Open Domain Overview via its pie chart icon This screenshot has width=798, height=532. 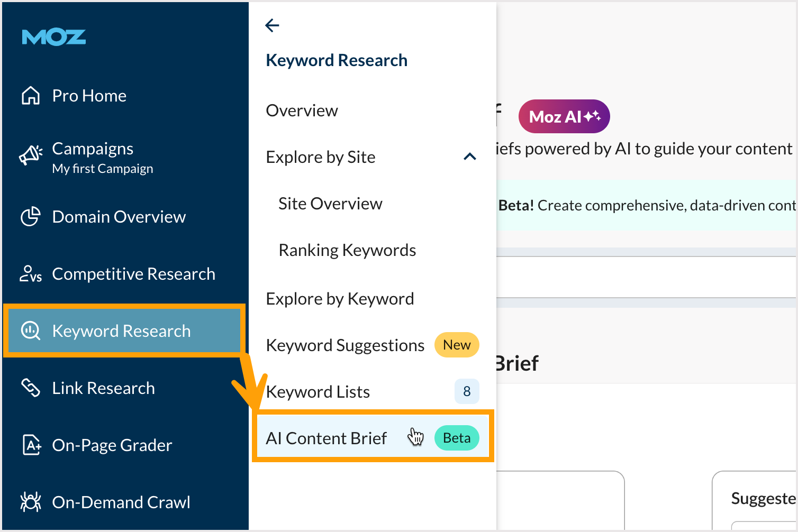pyautogui.click(x=31, y=216)
